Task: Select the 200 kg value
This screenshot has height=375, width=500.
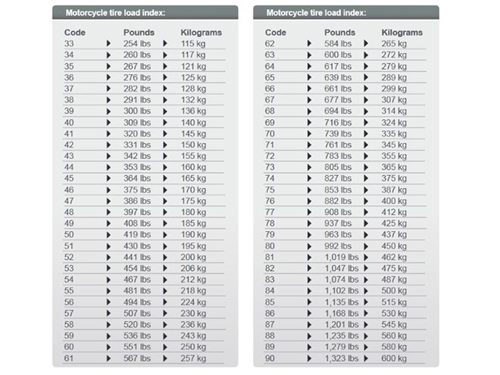Action: click(x=193, y=257)
